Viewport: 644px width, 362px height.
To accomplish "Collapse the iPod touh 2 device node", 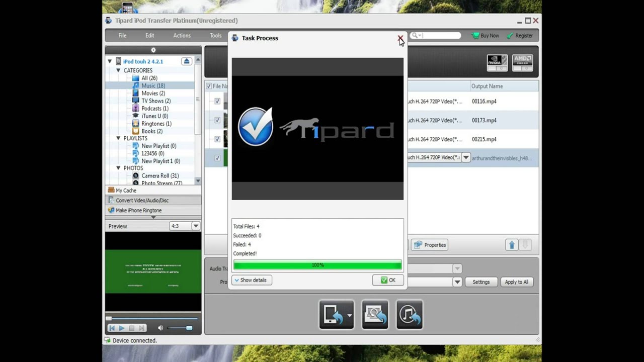I will (x=110, y=61).
